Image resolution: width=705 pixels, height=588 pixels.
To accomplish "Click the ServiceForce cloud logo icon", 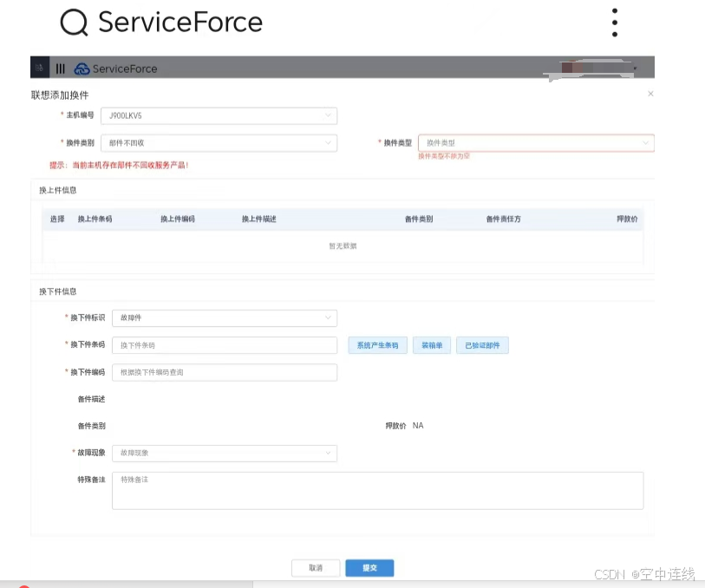I will [x=82, y=69].
